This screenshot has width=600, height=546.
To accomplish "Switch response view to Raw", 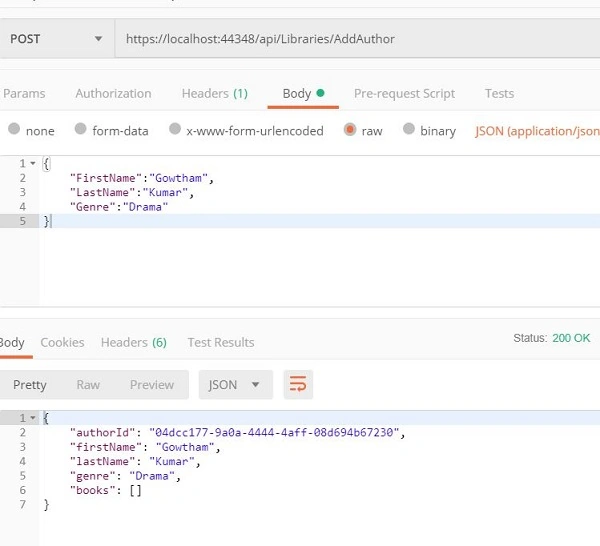I will tap(88, 385).
